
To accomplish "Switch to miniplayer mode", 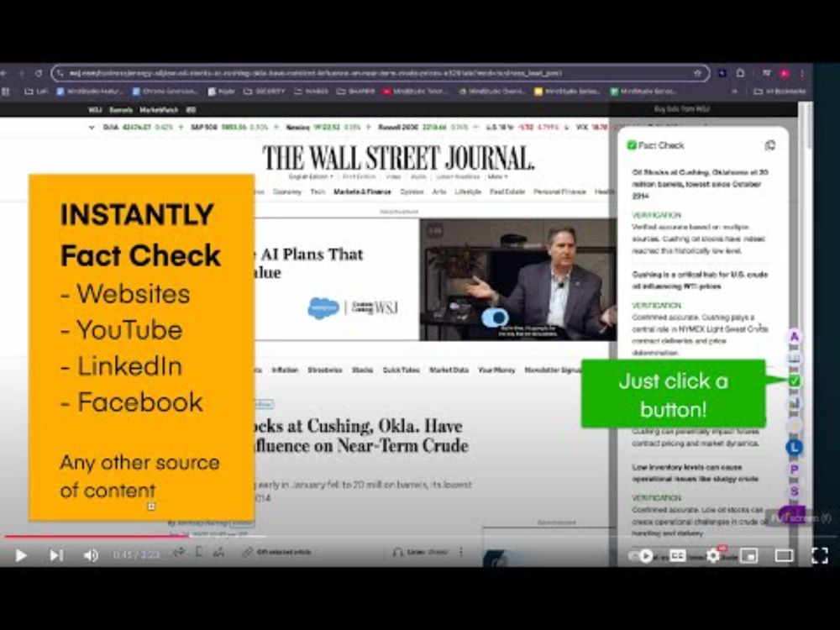I will pos(749,556).
